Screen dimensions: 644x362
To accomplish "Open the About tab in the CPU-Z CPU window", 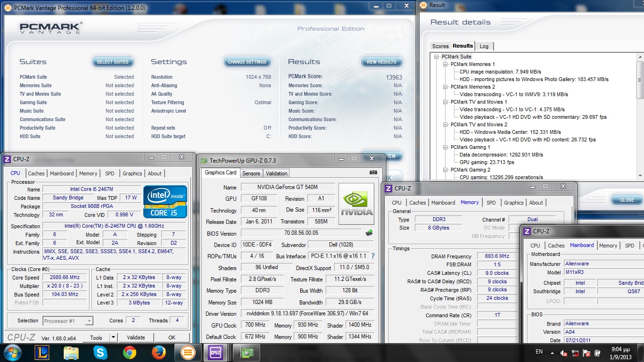I will pos(155,173).
